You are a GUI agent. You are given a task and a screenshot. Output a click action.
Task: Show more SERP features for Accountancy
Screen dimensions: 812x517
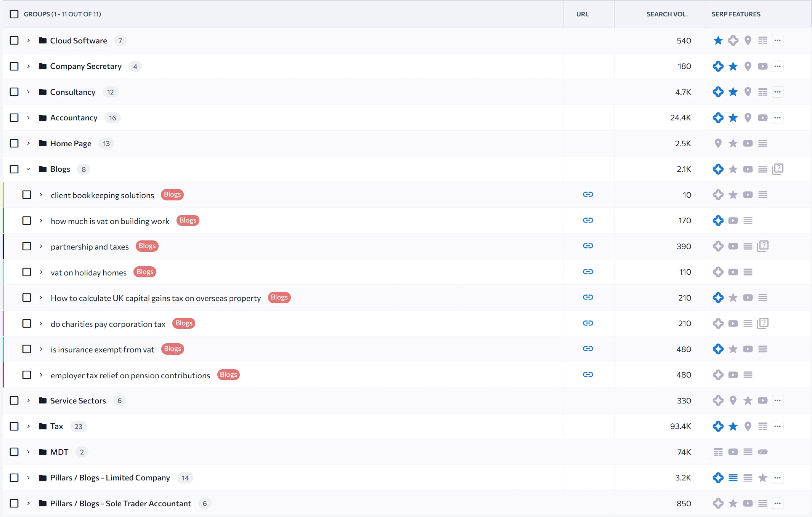point(778,118)
